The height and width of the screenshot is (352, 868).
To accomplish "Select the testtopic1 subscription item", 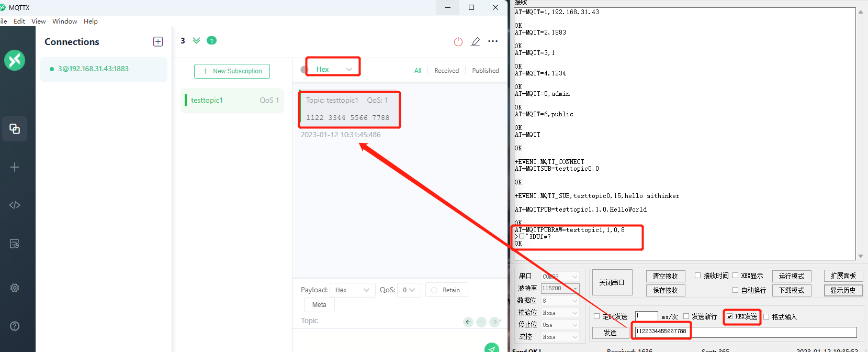I will coord(232,100).
